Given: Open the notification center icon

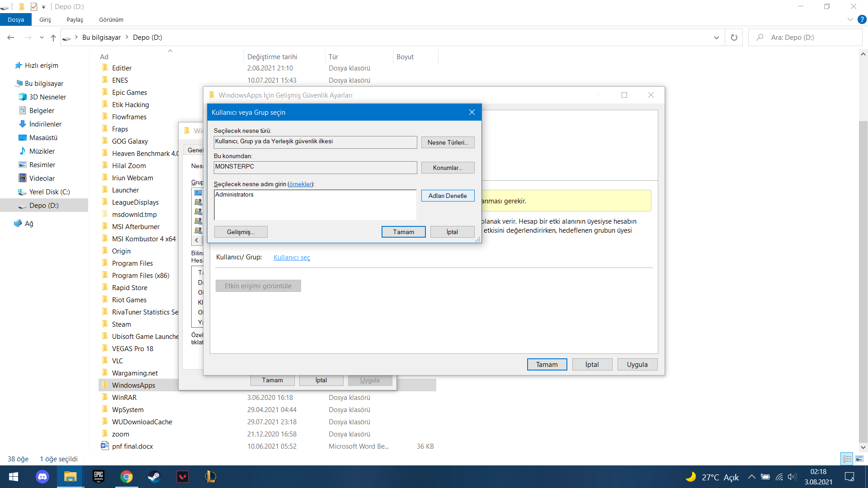Looking at the screenshot, I should 849,477.
